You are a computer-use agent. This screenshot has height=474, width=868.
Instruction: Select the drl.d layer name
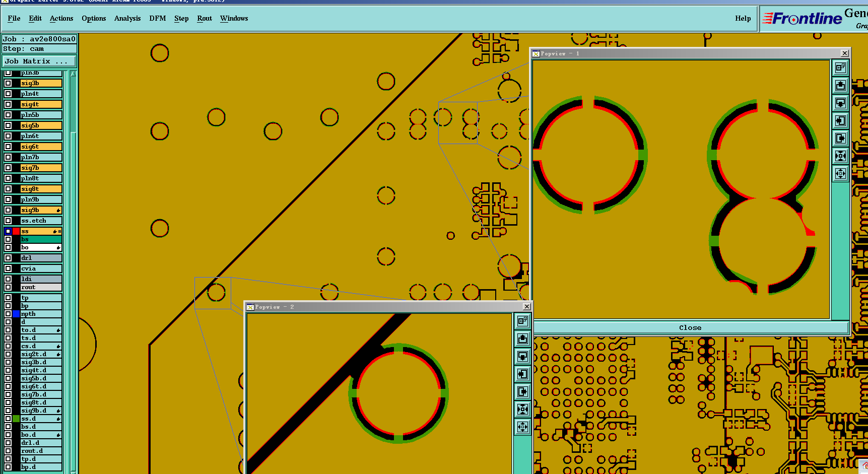tap(41, 443)
